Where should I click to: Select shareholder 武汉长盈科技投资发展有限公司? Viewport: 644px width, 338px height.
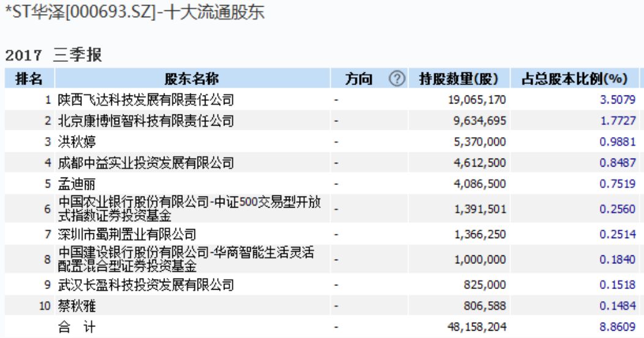point(146,285)
